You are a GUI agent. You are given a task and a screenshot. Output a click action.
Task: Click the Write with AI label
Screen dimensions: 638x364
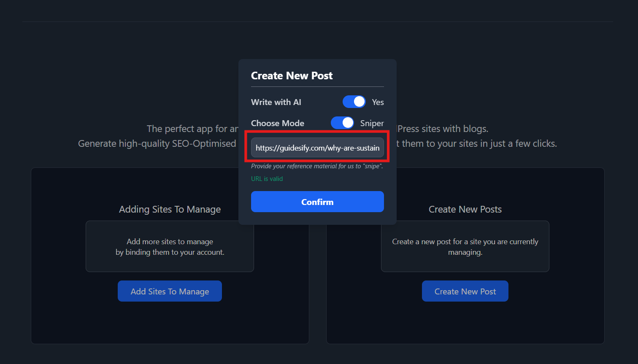coord(276,102)
